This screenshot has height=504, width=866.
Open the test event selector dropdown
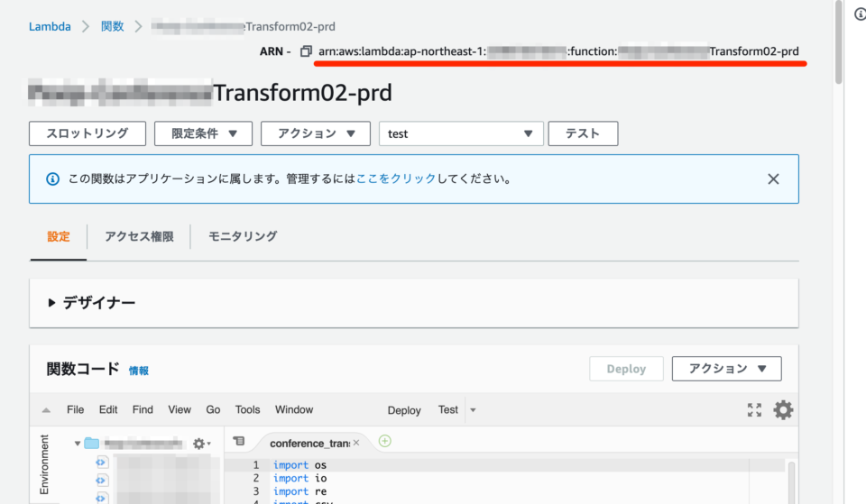[x=461, y=133]
